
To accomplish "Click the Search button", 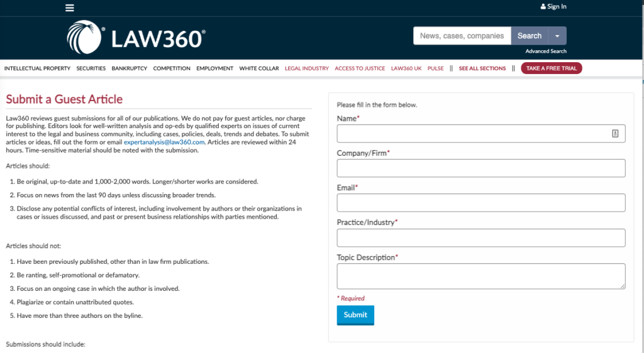I will click(x=530, y=36).
